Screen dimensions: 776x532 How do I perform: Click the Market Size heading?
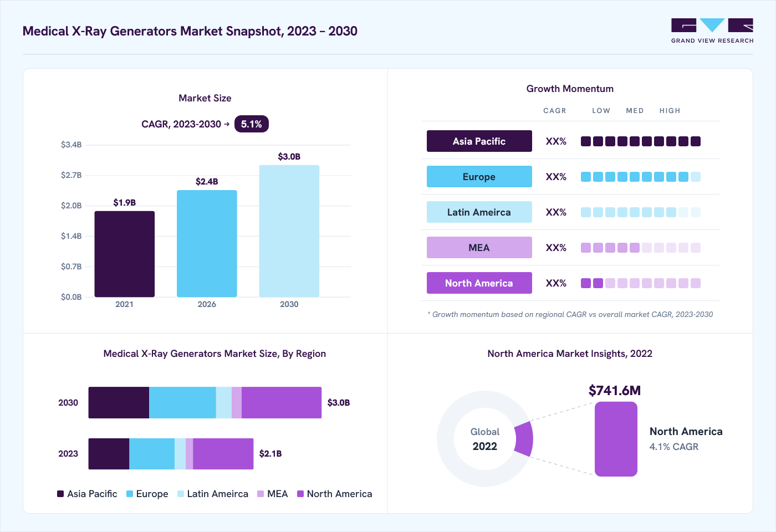pos(205,98)
